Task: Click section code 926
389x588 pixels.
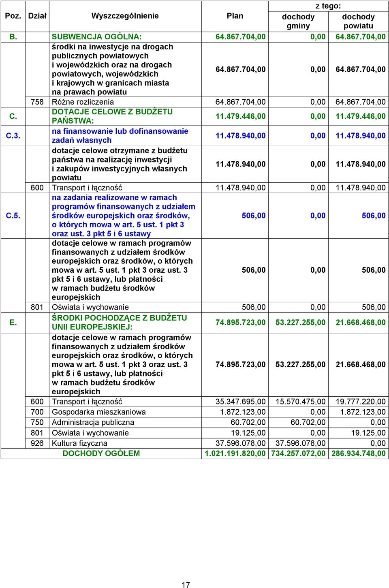Action: (37, 444)
